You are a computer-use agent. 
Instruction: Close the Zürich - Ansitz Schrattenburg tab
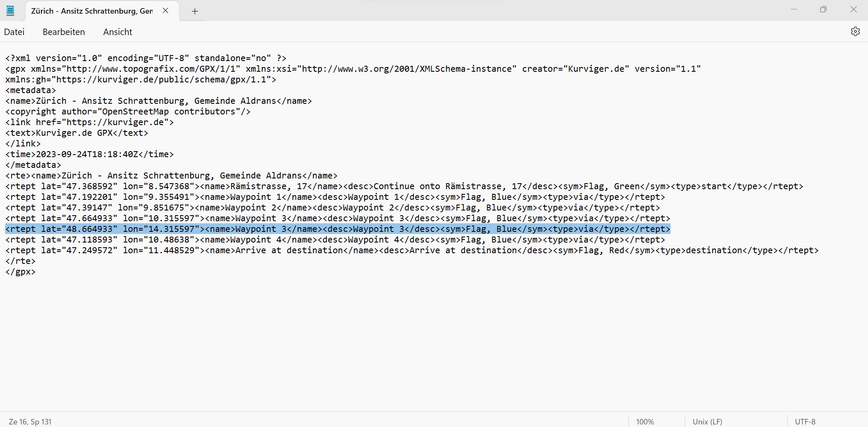point(165,11)
